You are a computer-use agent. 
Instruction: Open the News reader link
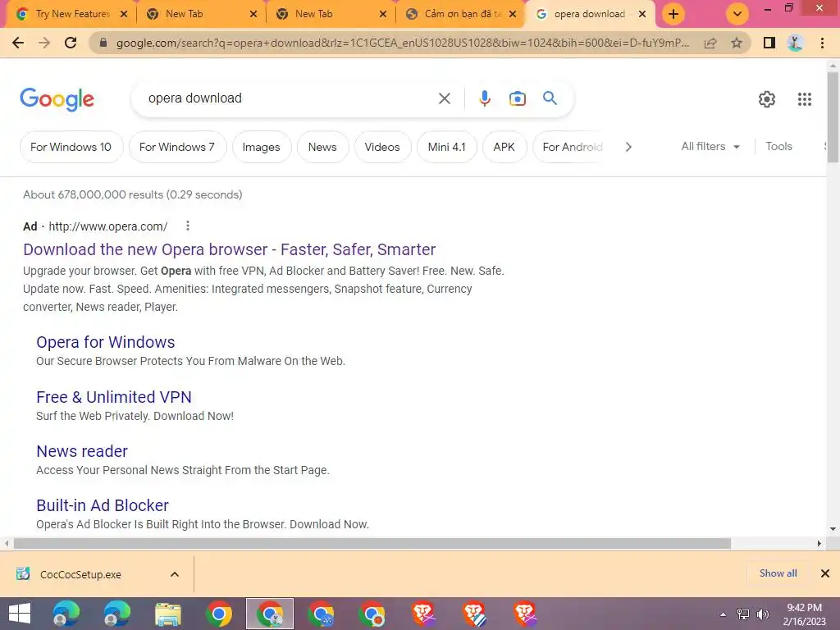point(82,451)
